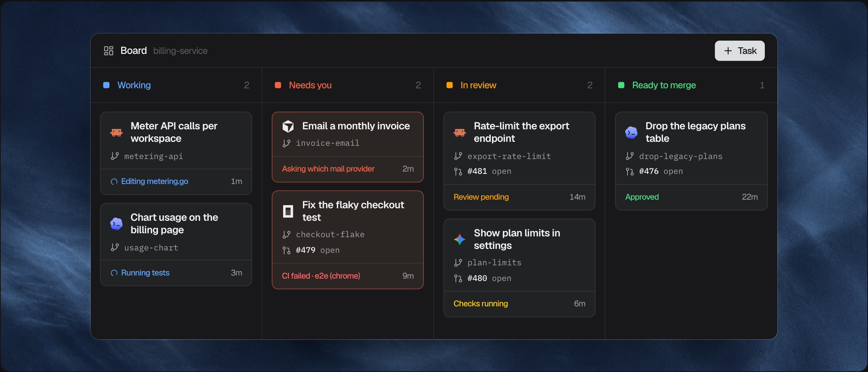
Task: Click the blue Working status square
Action: click(x=106, y=85)
